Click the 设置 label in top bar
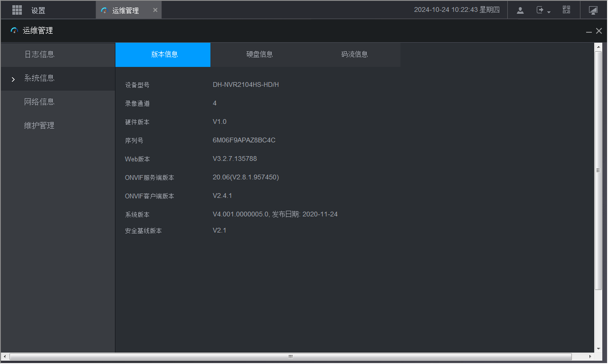Screen dimensions: 608x364 [38, 10]
